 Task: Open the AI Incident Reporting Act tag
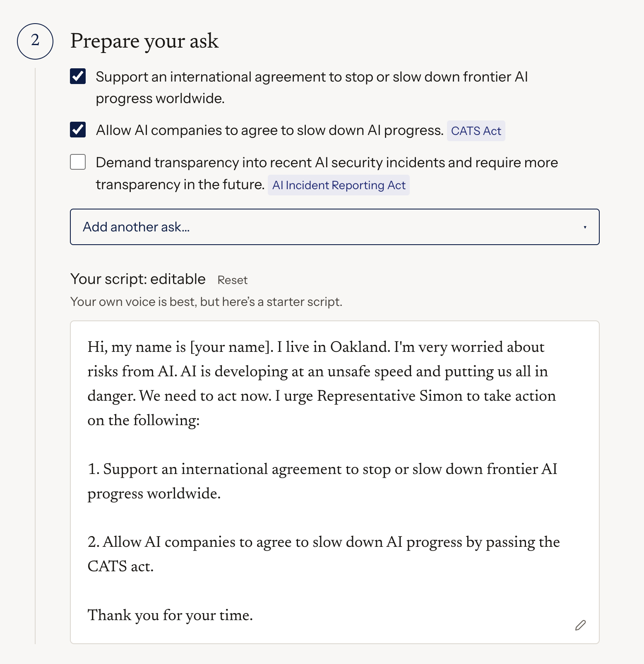tap(339, 185)
